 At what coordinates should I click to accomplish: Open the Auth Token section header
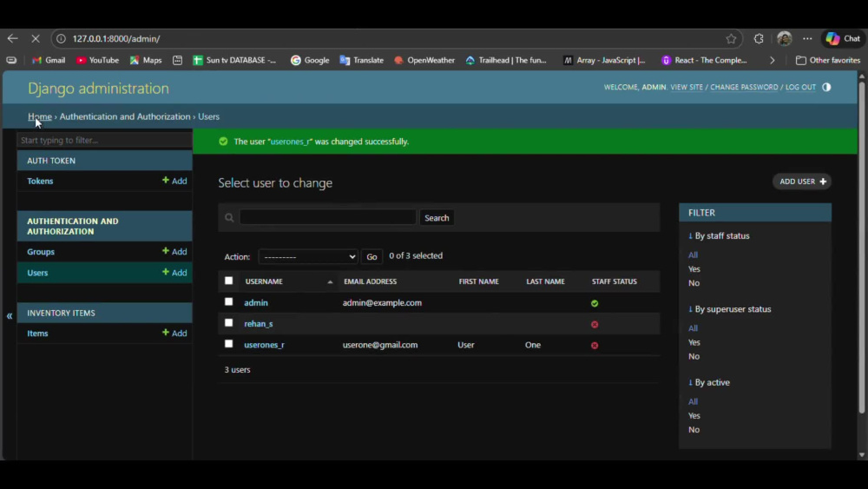(x=51, y=161)
